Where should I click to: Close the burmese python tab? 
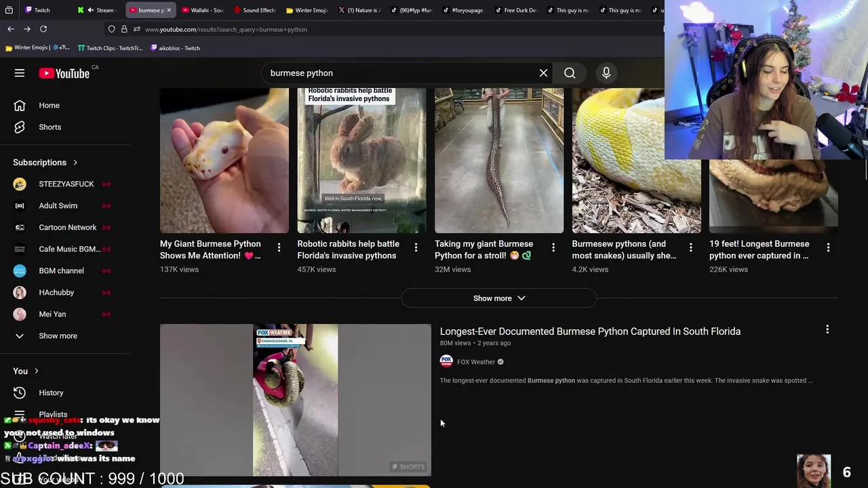(x=169, y=10)
